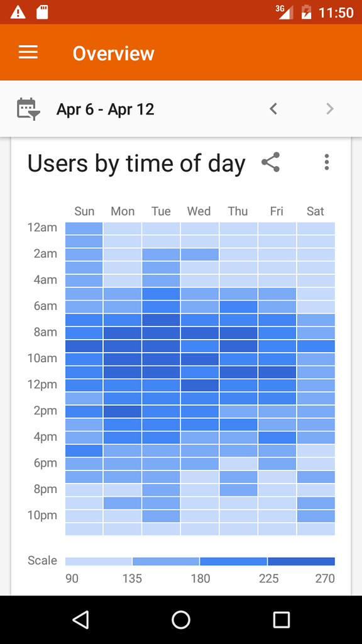The width and height of the screenshot is (362, 644).
Task: Click the Sun column header
Action: pos(84,211)
